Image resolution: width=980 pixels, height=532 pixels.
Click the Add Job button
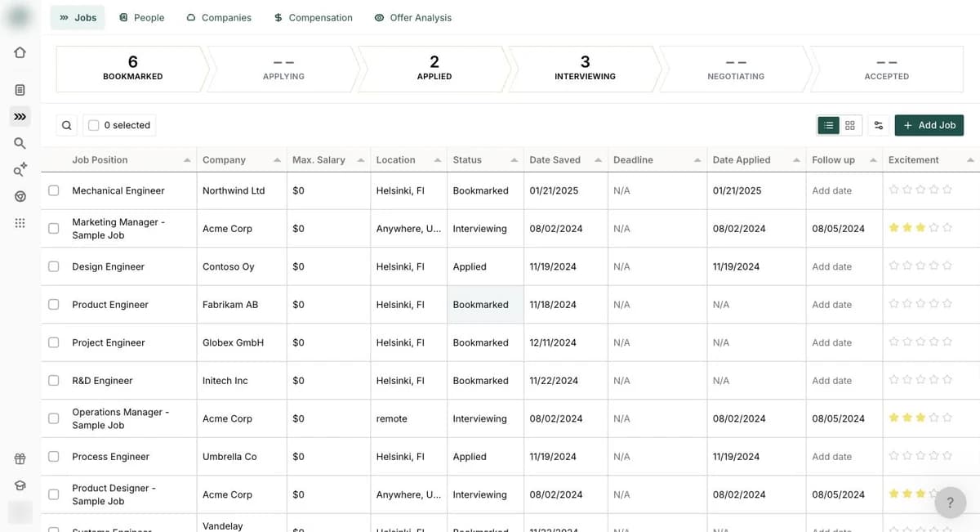(x=929, y=125)
